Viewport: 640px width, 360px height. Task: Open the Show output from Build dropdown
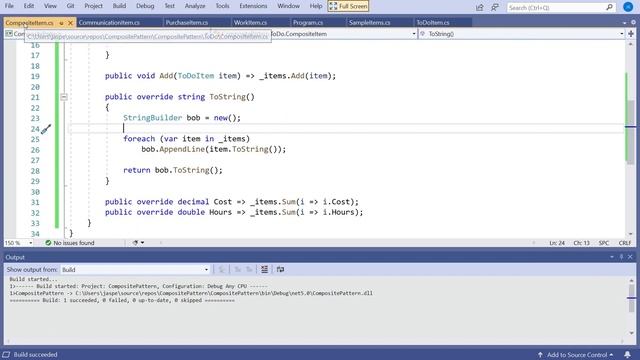pos(135,270)
